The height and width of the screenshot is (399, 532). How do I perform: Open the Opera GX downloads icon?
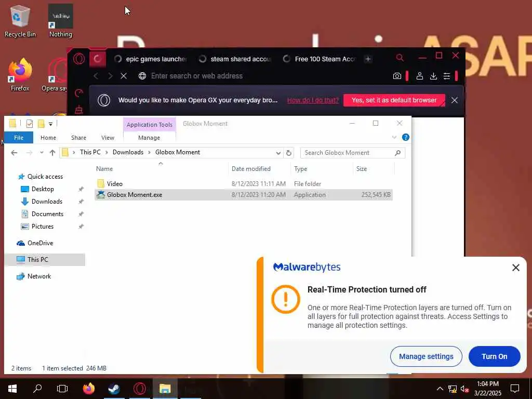click(433, 76)
